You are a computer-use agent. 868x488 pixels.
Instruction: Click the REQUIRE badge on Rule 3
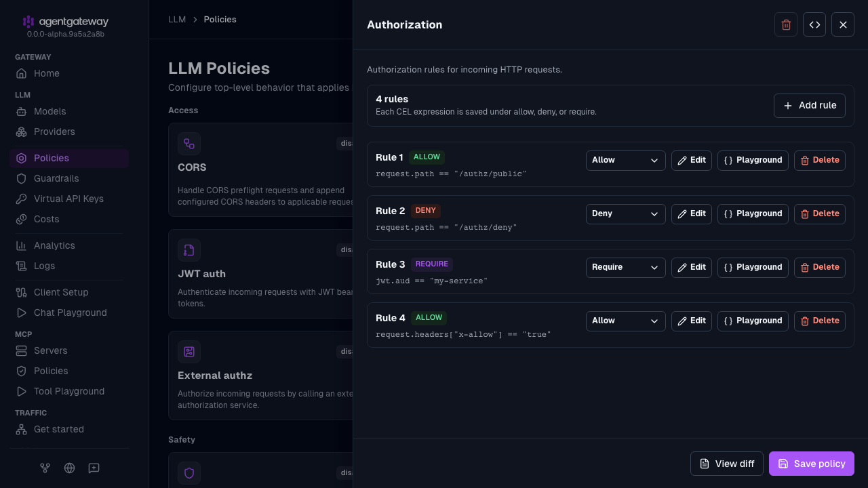(x=431, y=264)
